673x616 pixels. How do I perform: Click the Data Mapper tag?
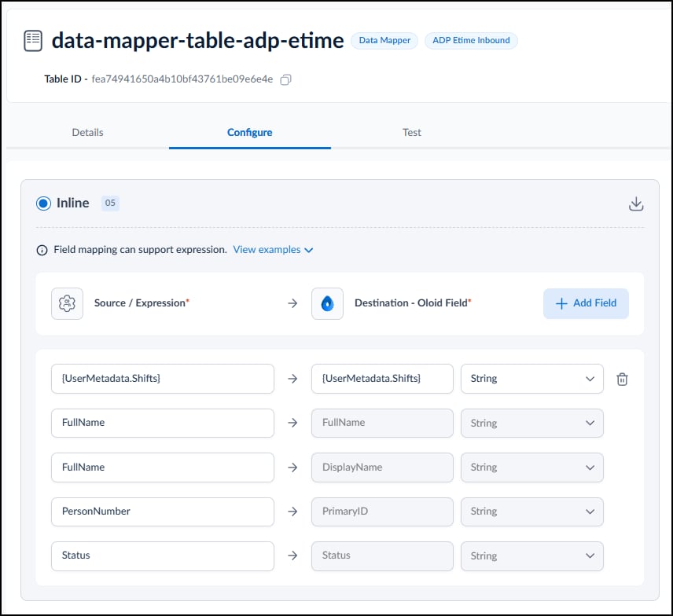(x=384, y=40)
